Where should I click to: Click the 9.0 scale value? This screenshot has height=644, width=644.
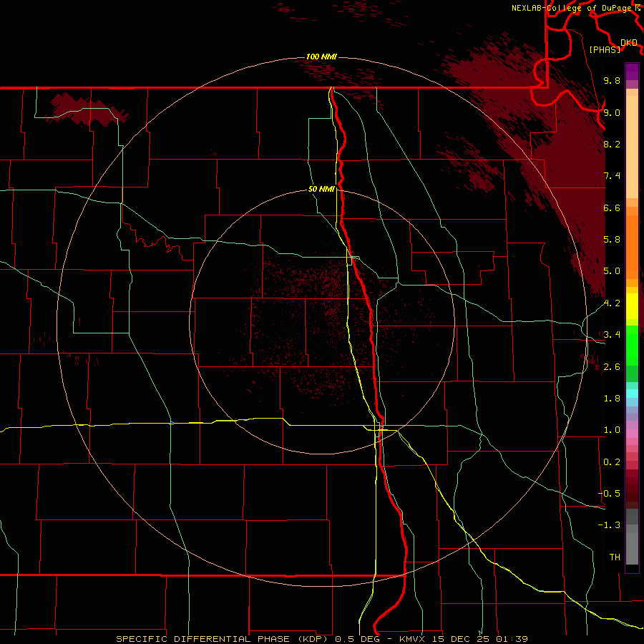pos(612,112)
